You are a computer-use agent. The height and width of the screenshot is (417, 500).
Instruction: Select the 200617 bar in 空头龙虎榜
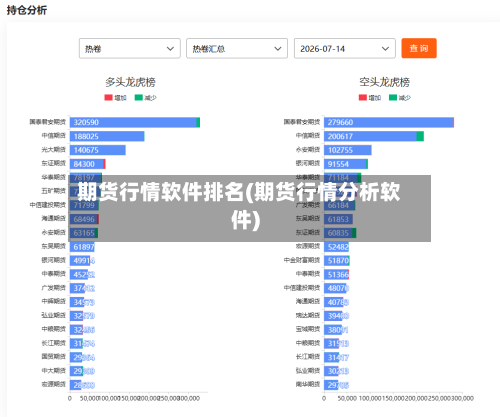click(x=374, y=136)
